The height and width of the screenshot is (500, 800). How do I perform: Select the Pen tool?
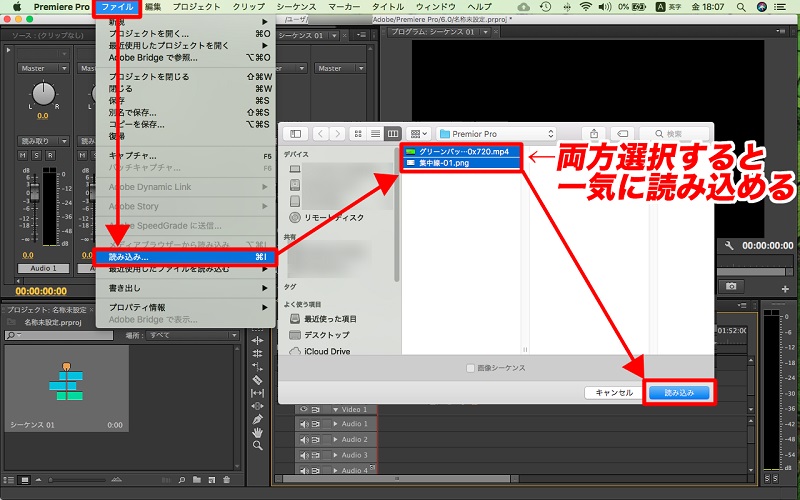point(258,419)
